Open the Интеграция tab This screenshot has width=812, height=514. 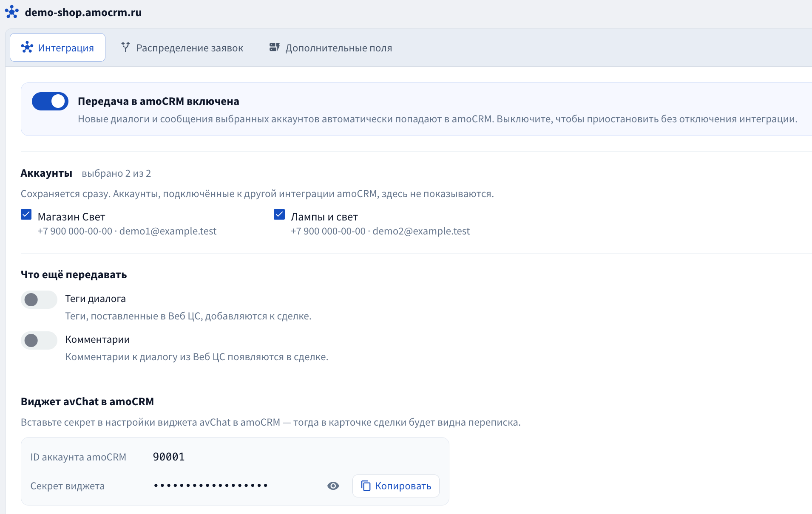[57, 48]
